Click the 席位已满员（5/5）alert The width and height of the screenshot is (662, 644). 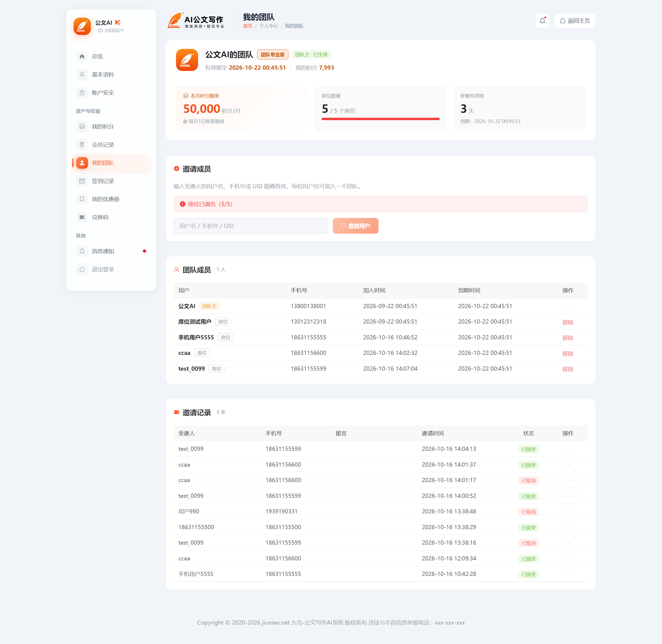tap(380, 204)
